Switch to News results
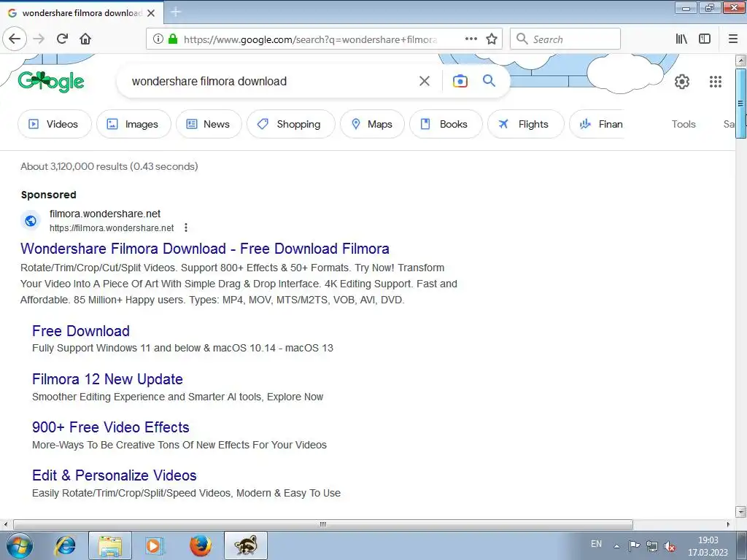747x560 pixels. pos(209,124)
